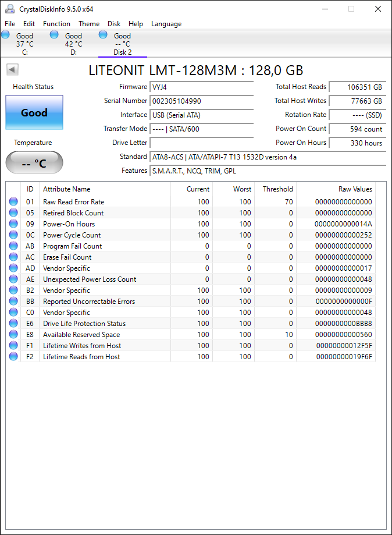
Task: Click the Good health status button
Action: tap(34, 112)
